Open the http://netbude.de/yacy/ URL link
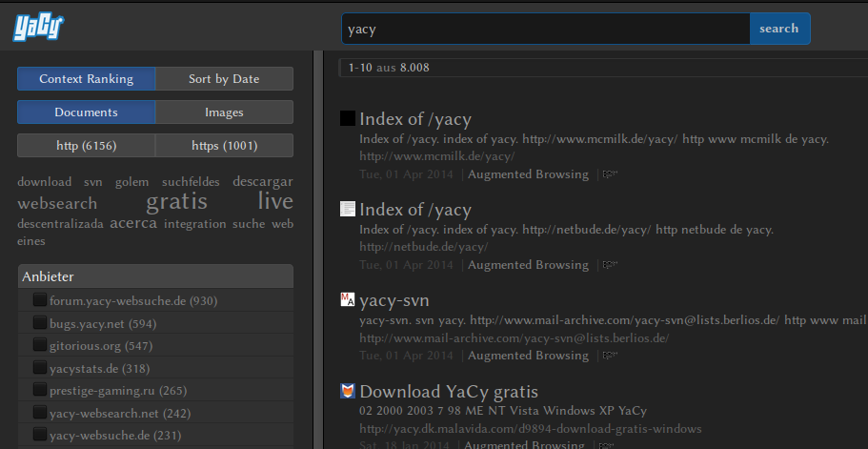 tap(423, 247)
